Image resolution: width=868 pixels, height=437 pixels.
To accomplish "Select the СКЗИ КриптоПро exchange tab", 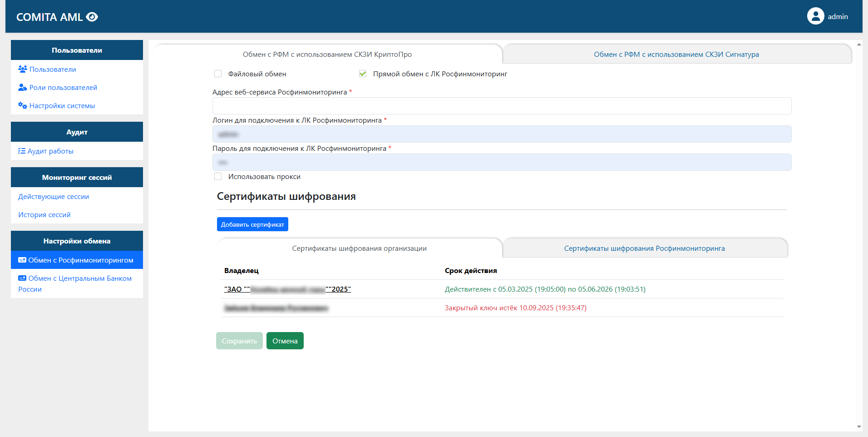I will [x=327, y=55].
